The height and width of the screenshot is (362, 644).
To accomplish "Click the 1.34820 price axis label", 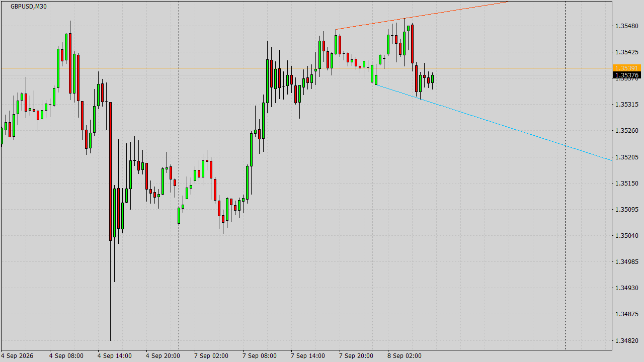I will coord(626,341).
